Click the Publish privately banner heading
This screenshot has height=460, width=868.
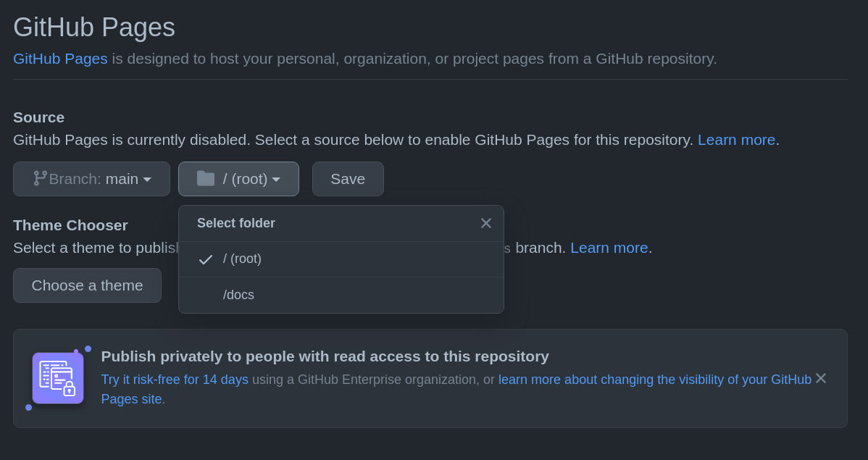pos(325,356)
